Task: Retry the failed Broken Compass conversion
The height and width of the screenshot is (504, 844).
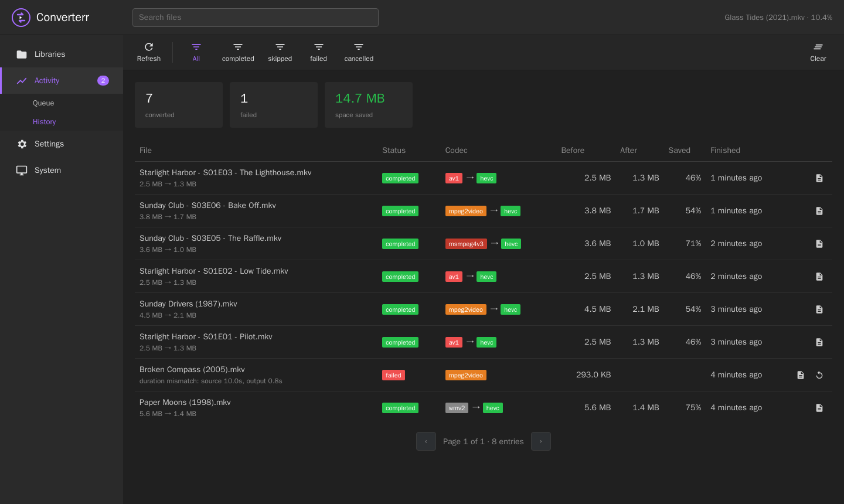Action: pos(819,375)
